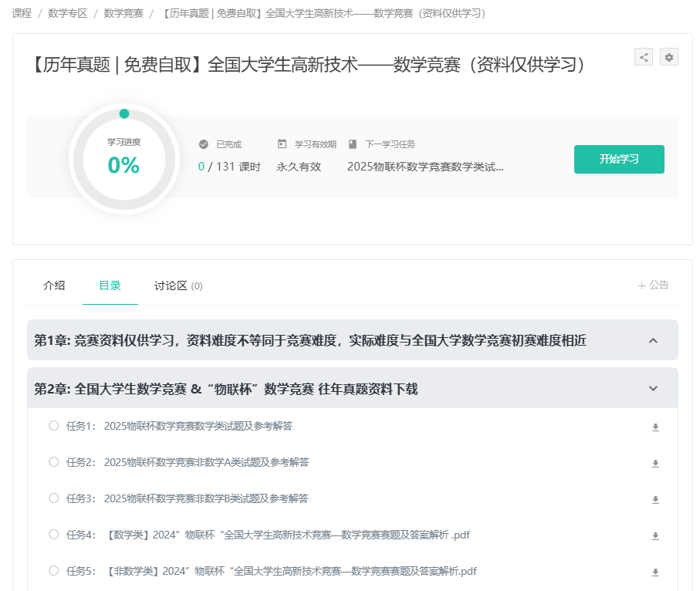Click the 第2章 chapter header title
This screenshot has width=700, height=591.
226,389
